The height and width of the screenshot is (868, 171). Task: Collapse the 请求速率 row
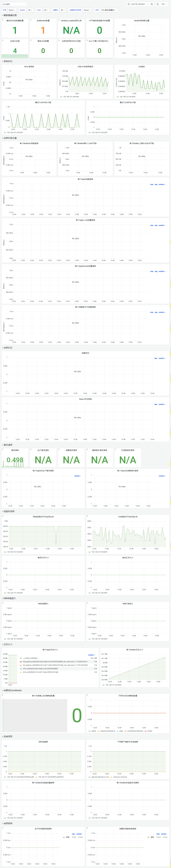pyautogui.click(x=7, y=445)
